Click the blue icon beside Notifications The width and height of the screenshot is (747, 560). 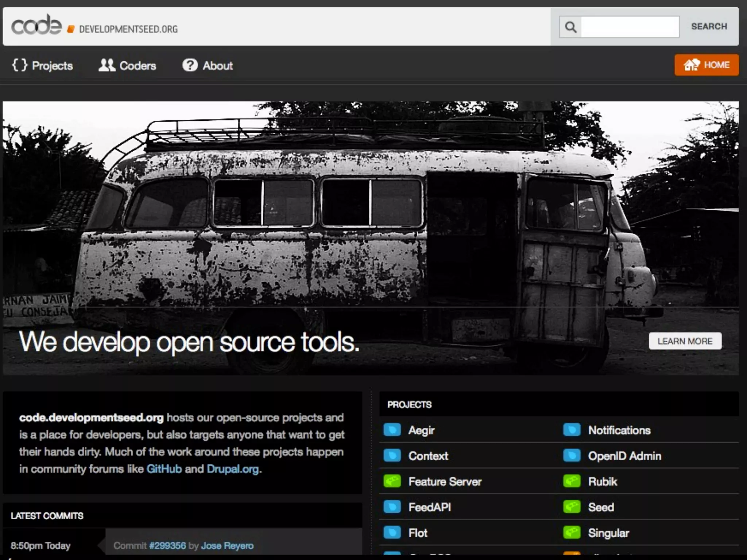click(572, 430)
